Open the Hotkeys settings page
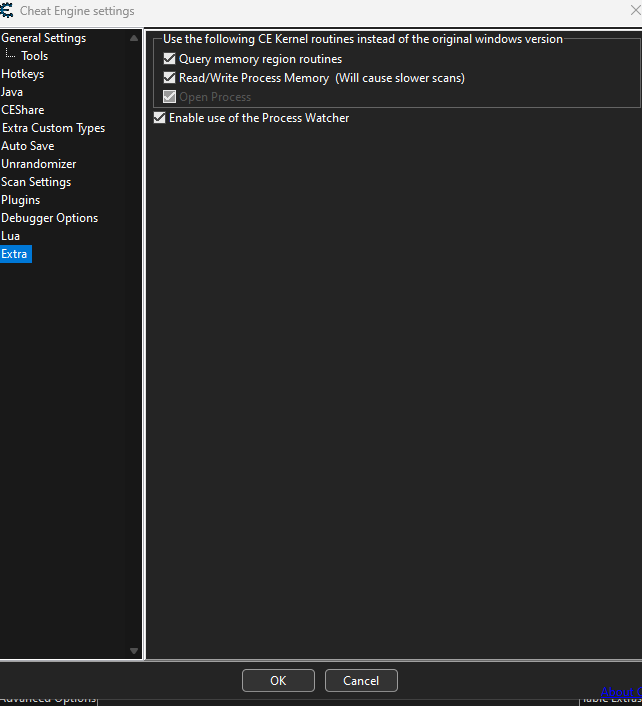The height and width of the screenshot is (706, 642). coord(23,74)
